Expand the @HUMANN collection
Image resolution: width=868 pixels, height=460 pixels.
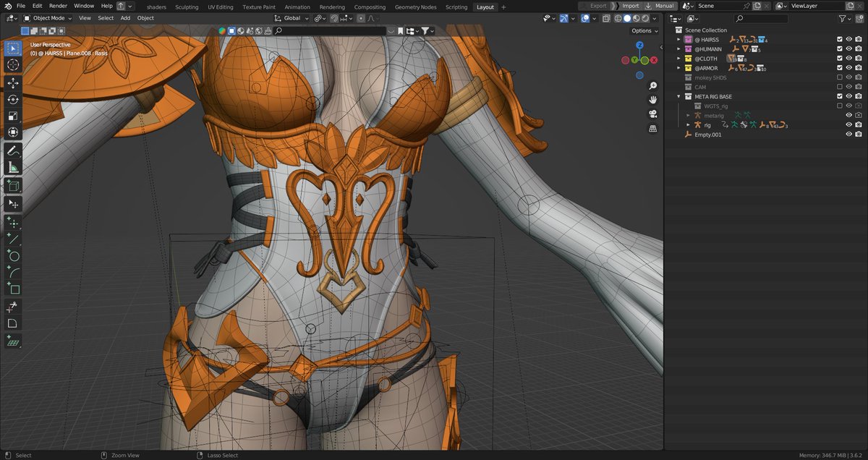(x=678, y=48)
